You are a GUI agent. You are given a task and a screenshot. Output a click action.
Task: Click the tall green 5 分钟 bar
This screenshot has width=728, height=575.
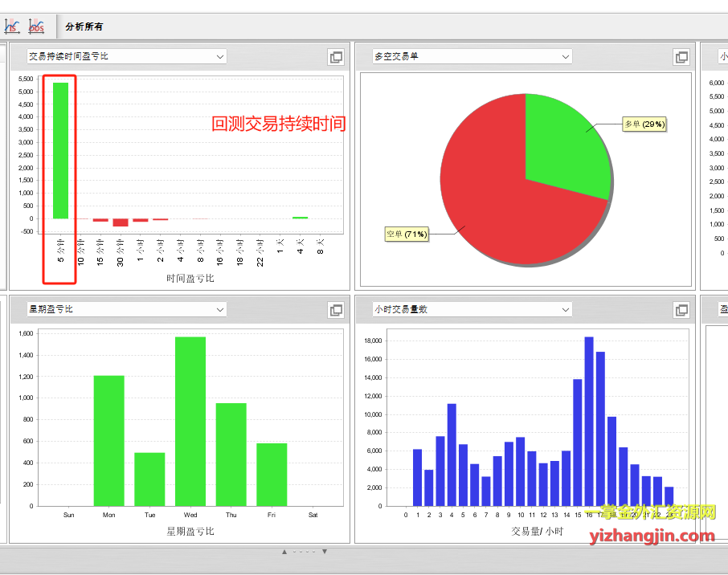click(x=60, y=150)
